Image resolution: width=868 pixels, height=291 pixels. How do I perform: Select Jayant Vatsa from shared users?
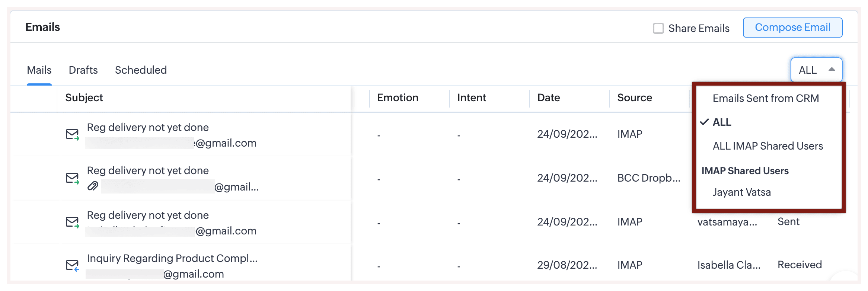741,192
